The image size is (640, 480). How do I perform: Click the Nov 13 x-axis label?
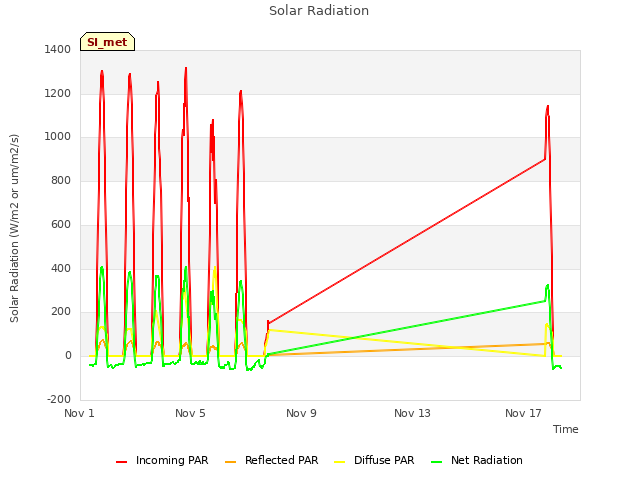412,413
